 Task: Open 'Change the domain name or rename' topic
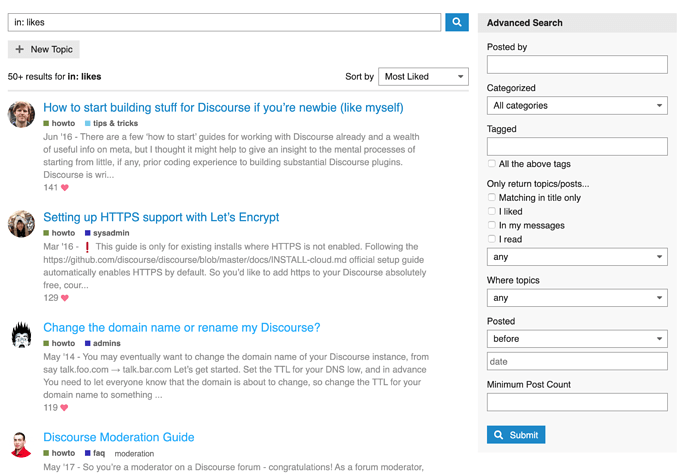[x=182, y=328]
